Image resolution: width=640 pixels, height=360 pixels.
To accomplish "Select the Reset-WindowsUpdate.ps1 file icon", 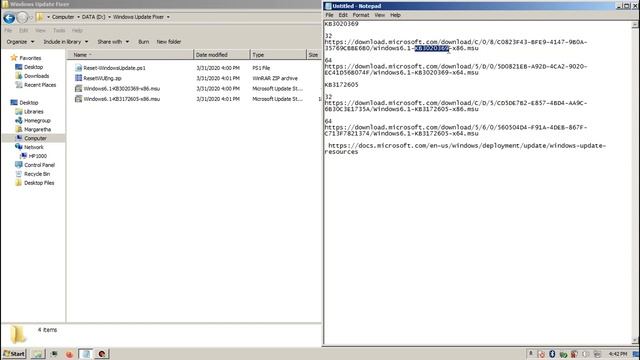I will coord(78,68).
